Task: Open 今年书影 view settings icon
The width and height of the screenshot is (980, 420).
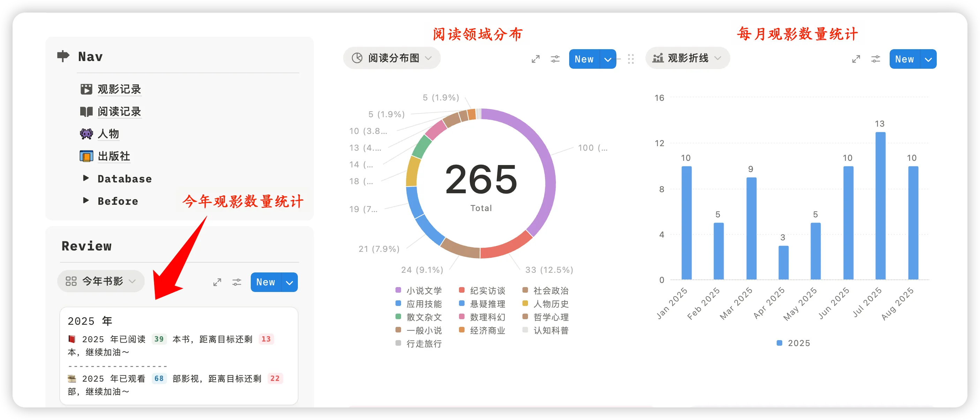Action: (237, 282)
